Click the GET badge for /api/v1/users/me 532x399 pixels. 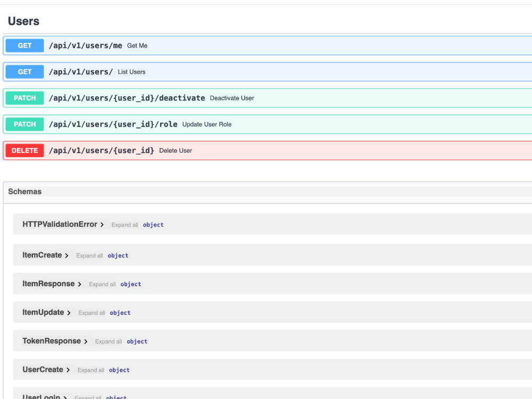click(x=25, y=45)
